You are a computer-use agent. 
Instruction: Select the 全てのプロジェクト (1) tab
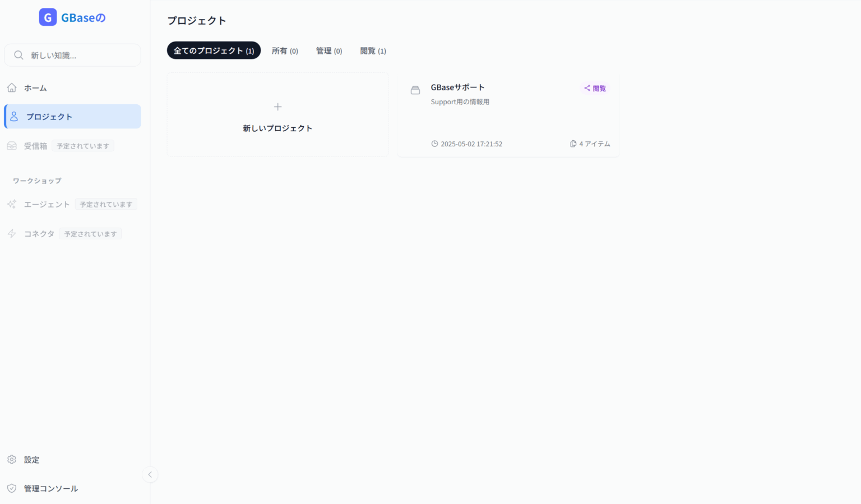(214, 50)
